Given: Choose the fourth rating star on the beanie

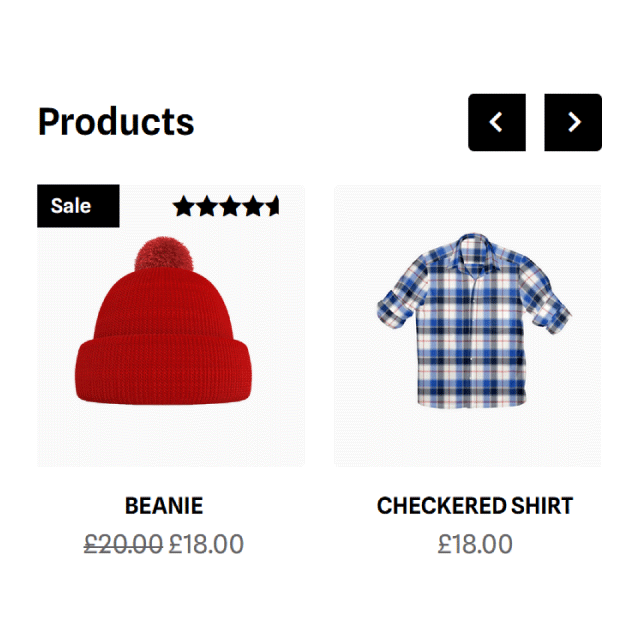Looking at the screenshot, I should click(253, 207).
